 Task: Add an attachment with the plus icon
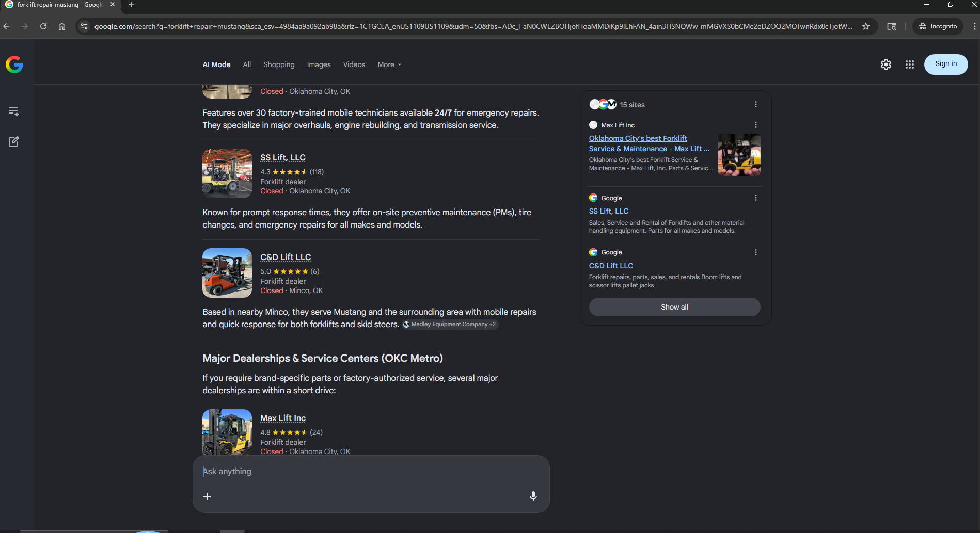point(207,496)
